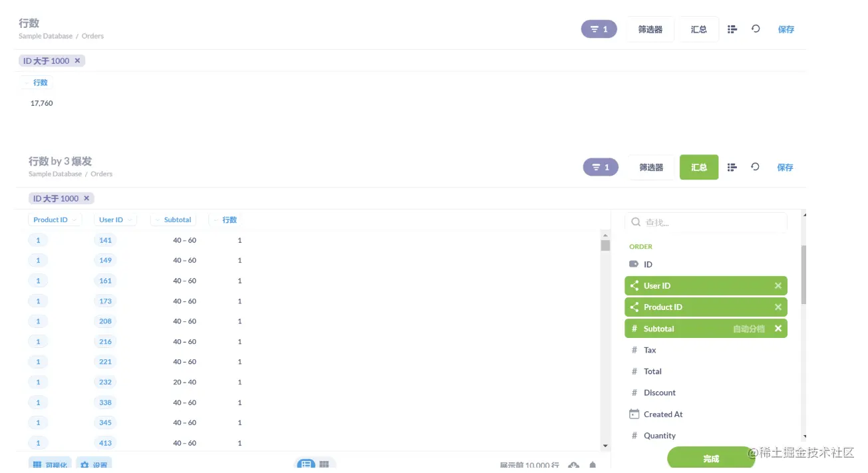Click User ID 232 cell
868x473 pixels.
(105, 382)
